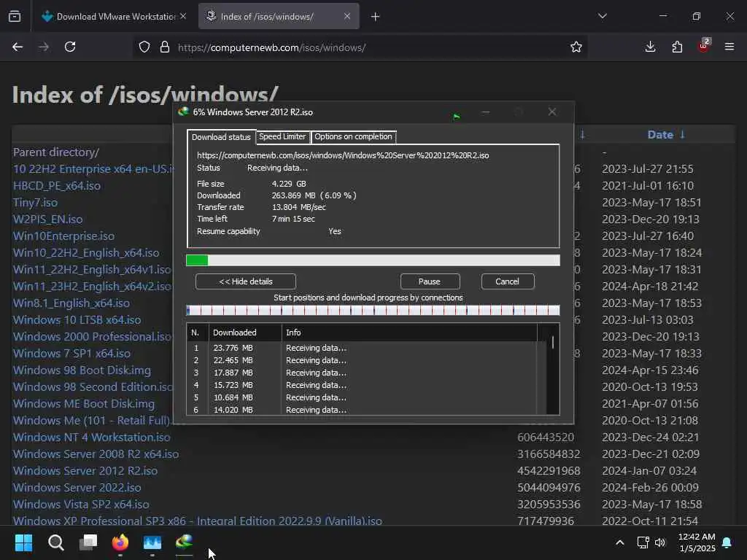Viewport: 747px width, 560px height.
Task: Open Windows 7 SP1 x64.iso link
Action: [x=71, y=354]
